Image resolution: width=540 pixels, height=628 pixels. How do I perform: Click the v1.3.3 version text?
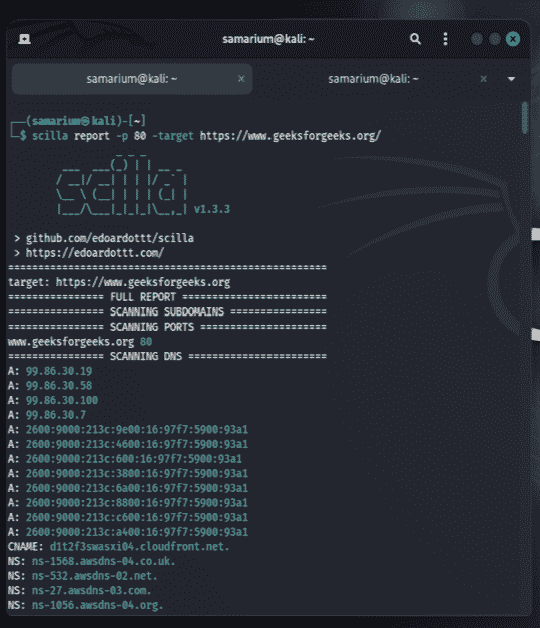pyautogui.click(x=212, y=209)
